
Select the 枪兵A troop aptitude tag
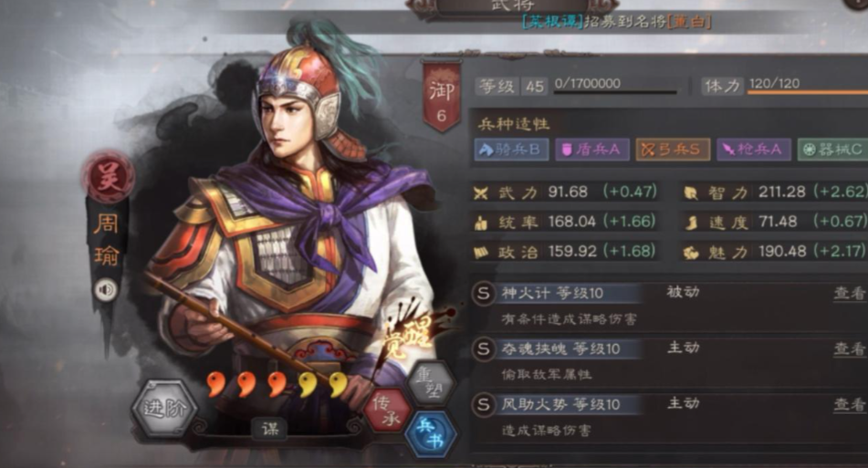point(753,150)
